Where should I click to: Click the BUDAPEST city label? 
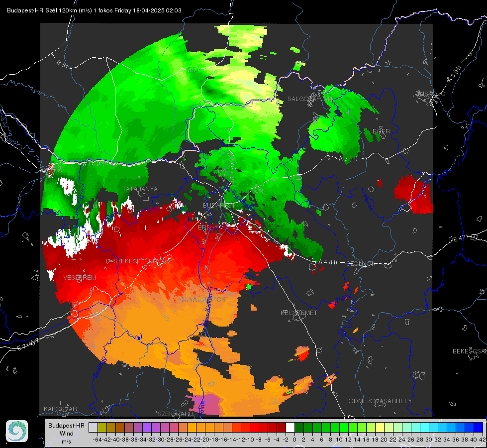pyautogui.click(x=219, y=206)
